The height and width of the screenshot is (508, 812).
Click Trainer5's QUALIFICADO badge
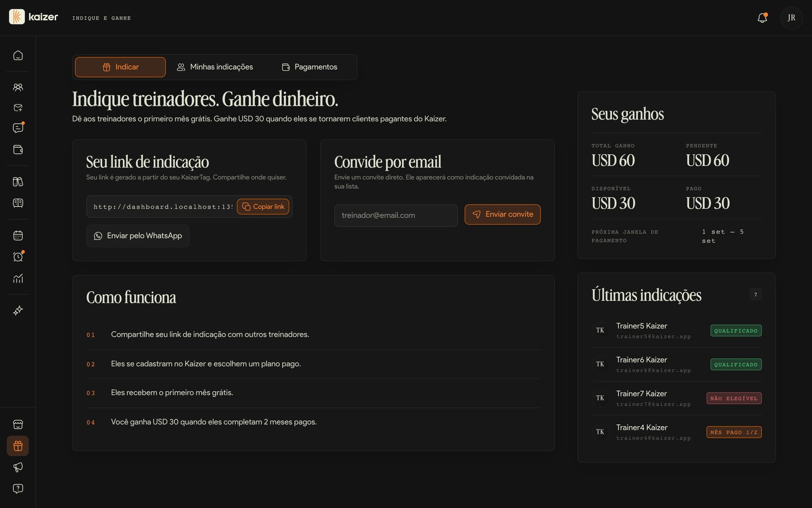tap(736, 330)
